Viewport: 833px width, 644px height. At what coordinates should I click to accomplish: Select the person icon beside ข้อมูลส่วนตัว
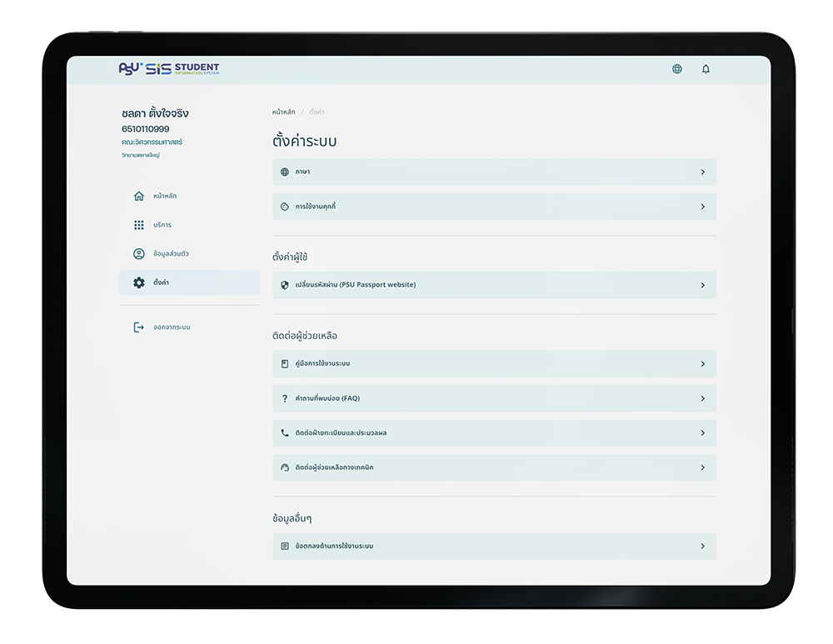(x=138, y=254)
